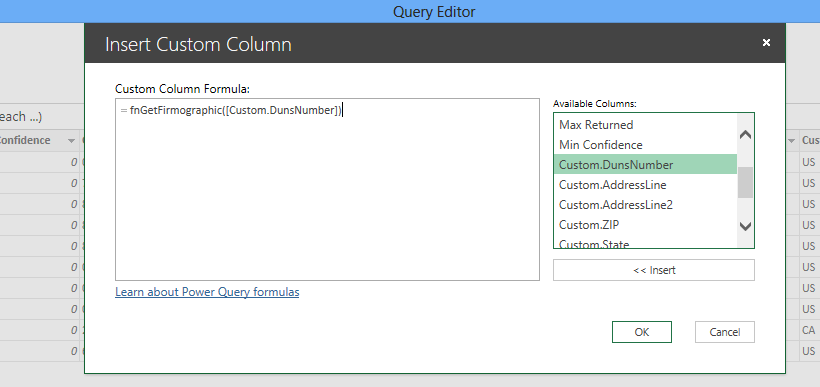820x387 pixels.
Task: Select Custom.AddressLine in Available Columns
Action: 645,185
